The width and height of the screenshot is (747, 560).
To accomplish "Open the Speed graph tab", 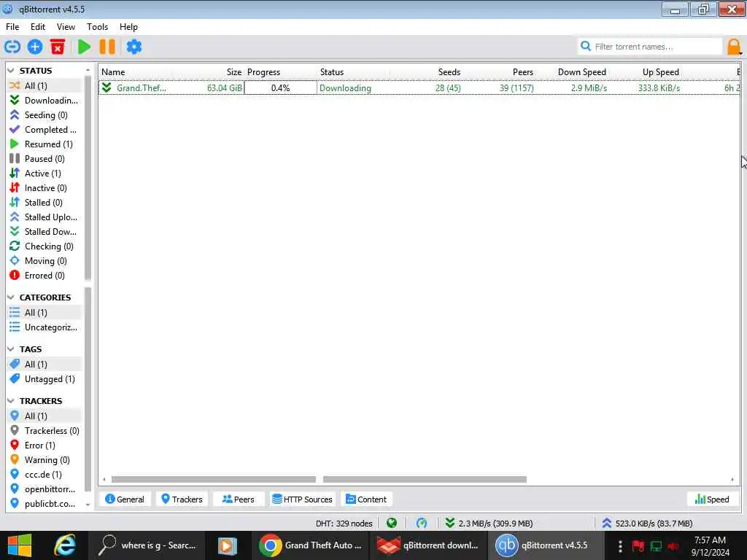I will (712, 499).
